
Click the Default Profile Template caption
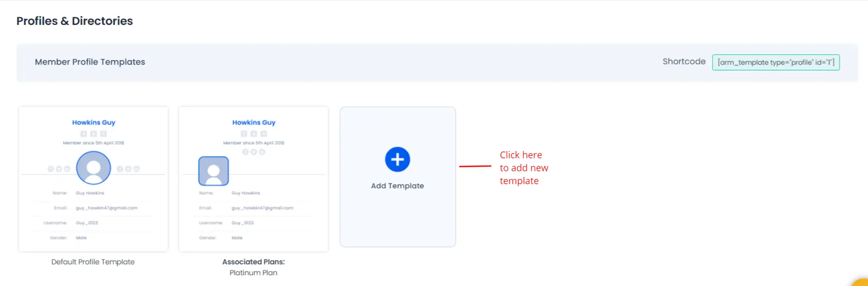point(93,262)
